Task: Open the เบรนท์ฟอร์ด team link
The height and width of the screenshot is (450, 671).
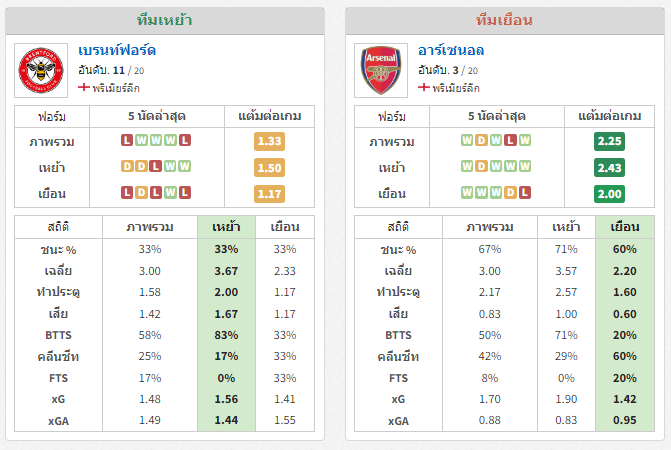Action: 117,50
